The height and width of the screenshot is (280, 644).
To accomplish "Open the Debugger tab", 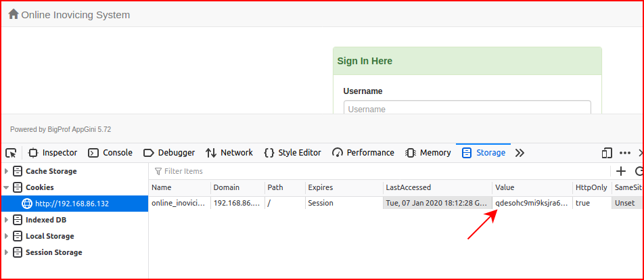I will 169,153.
